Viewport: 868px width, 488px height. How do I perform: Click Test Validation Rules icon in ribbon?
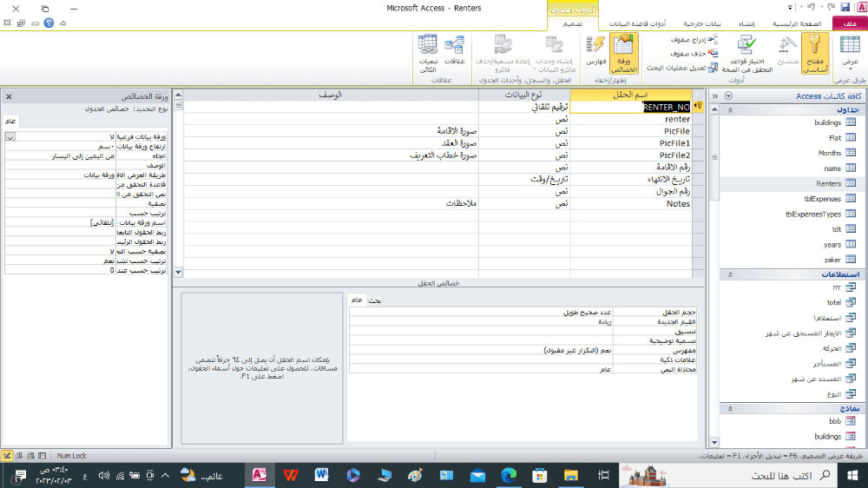click(746, 53)
